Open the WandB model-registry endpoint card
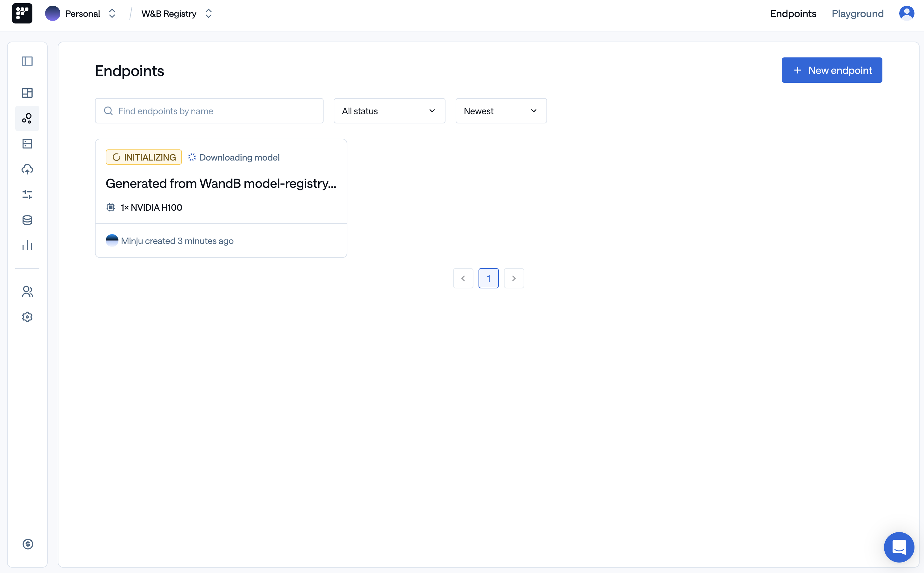 pyautogui.click(x=221, y=183)
